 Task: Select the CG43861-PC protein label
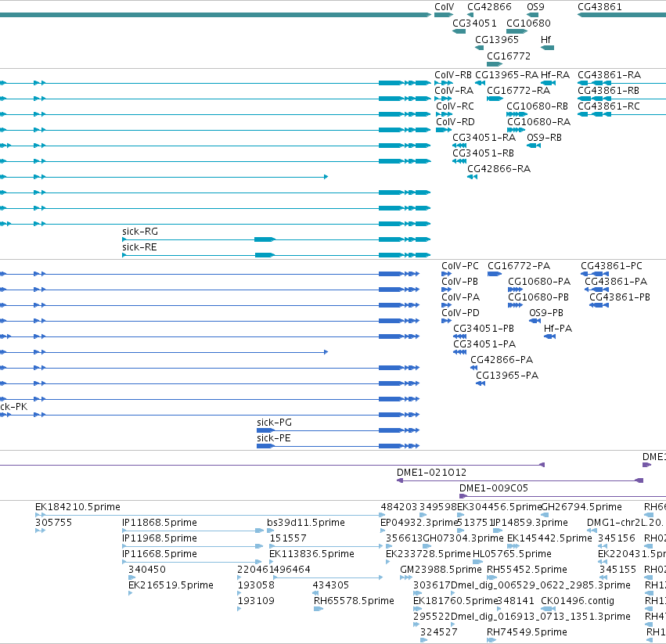tap(611, 266)
